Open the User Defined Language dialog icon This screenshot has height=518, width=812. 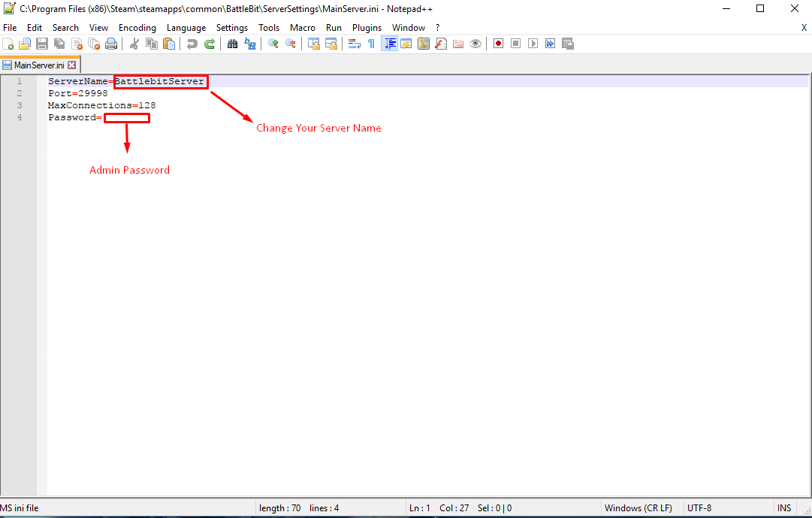pos(406,44)
